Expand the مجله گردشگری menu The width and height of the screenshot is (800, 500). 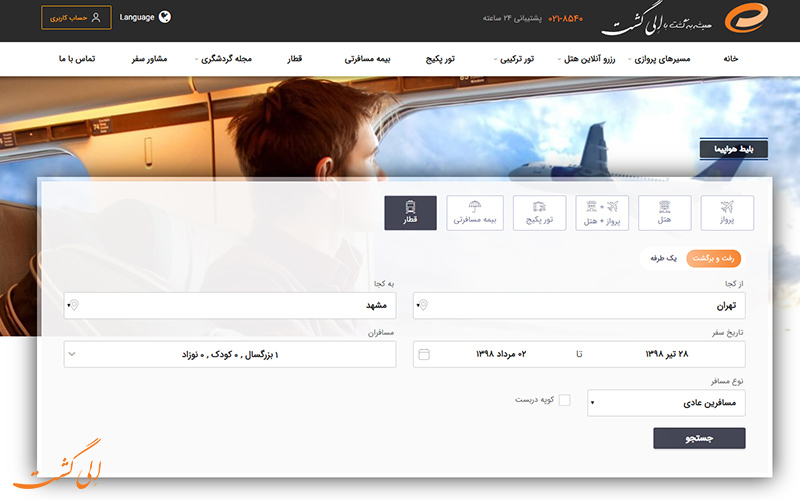point(223,59)
